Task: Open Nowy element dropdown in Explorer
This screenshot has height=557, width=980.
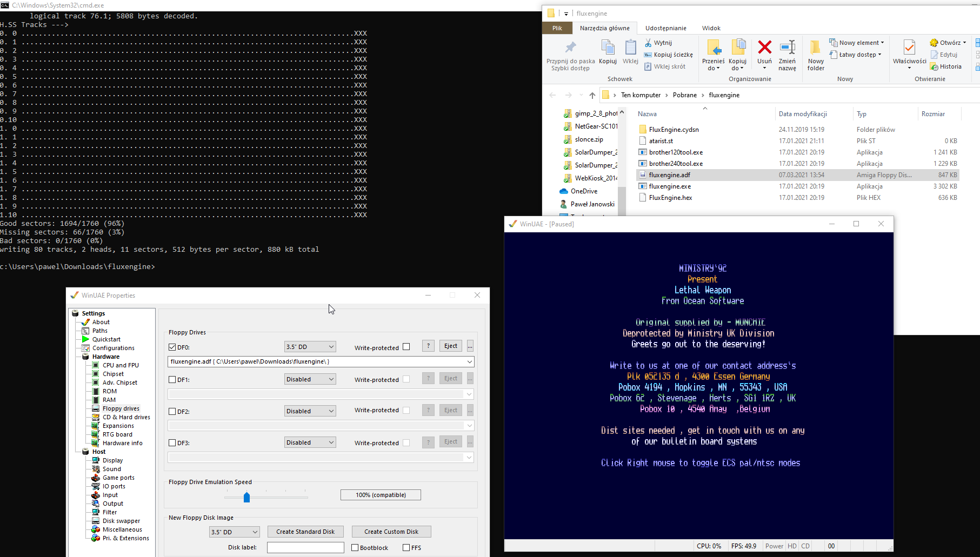Action: click(x=857, y=43)
